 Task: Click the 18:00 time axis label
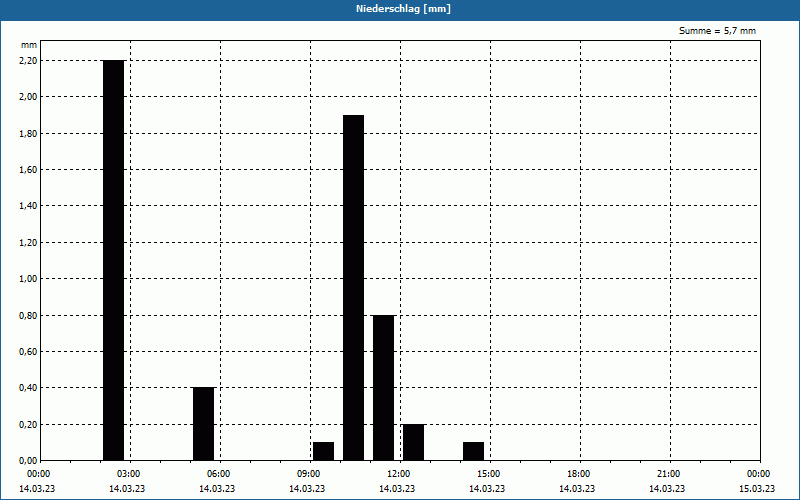(578, 474)
